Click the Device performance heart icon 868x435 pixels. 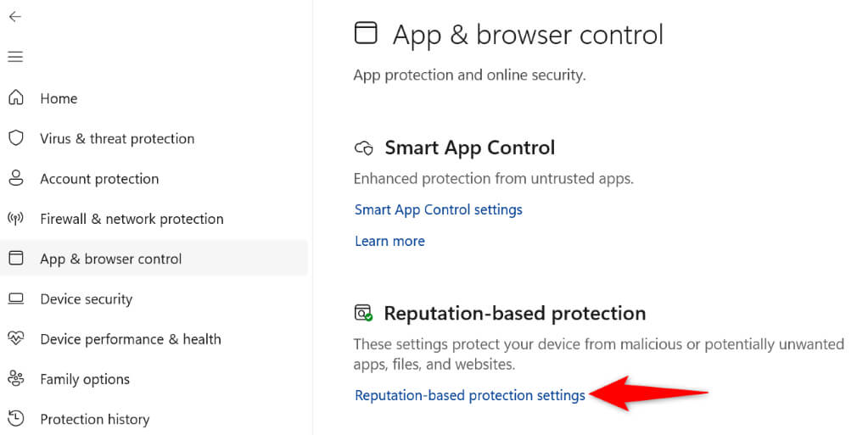(15, 339)
